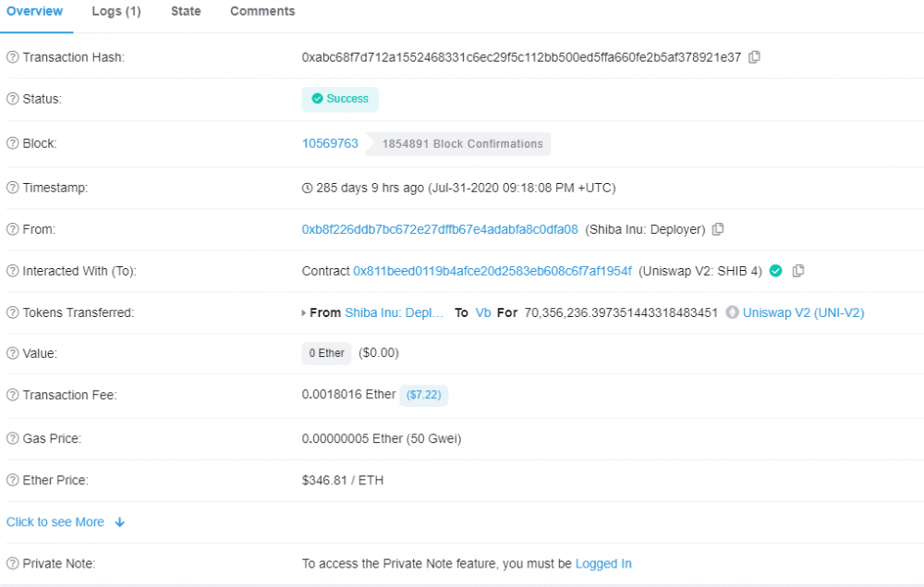Screen dimensions: 924x587
Task: View the Comments tab
Action: coord(262,11)
